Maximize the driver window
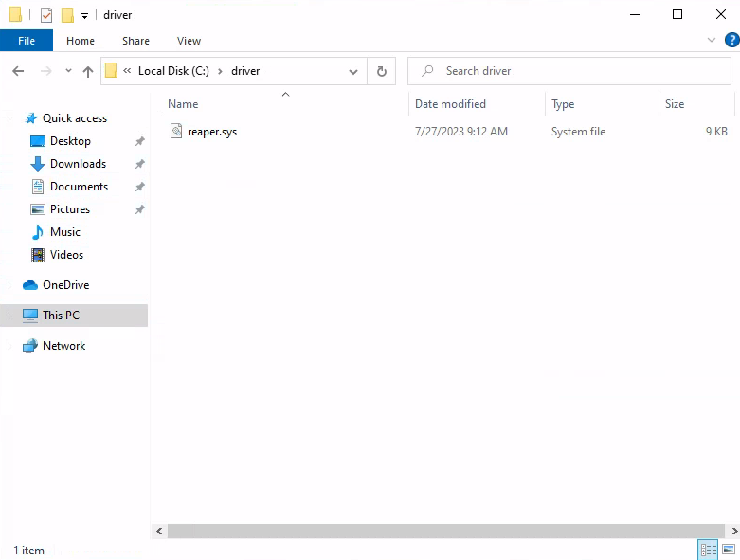The height and width of the screenshot is (560, 740). tap(677, 14)
